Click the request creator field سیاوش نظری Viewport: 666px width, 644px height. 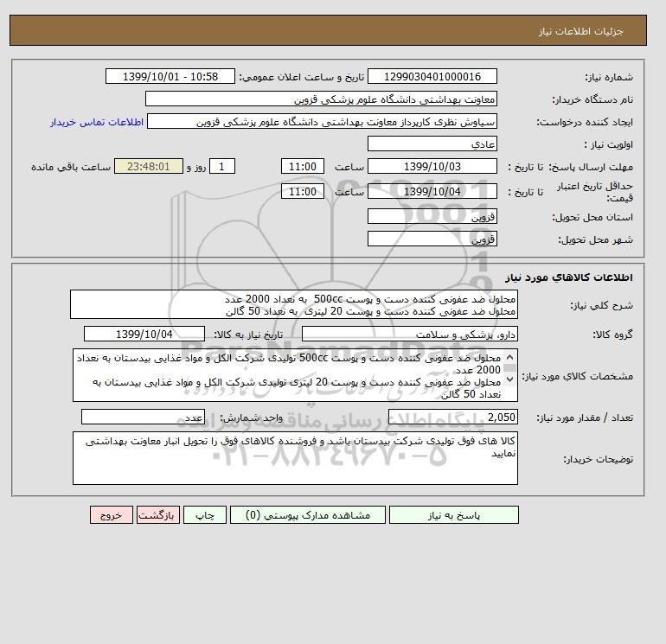click(322, 121)
